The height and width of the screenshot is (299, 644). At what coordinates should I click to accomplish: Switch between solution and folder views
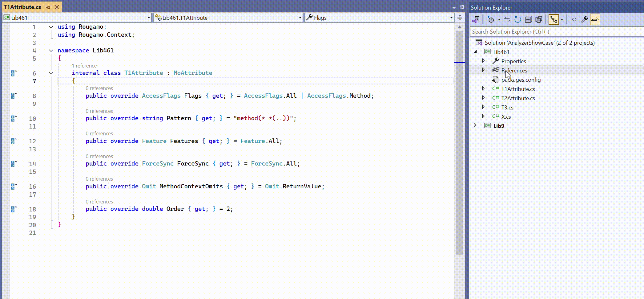pos(476,19)
